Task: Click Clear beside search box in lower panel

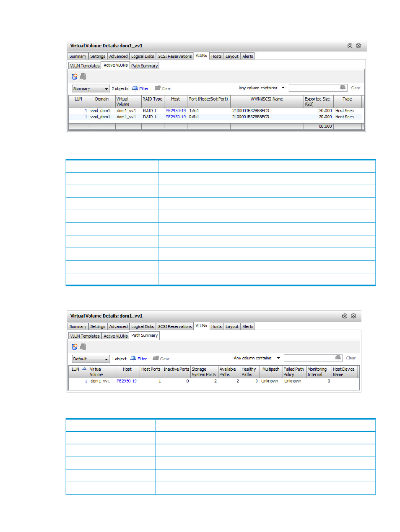Action: (x=351, y=358)
